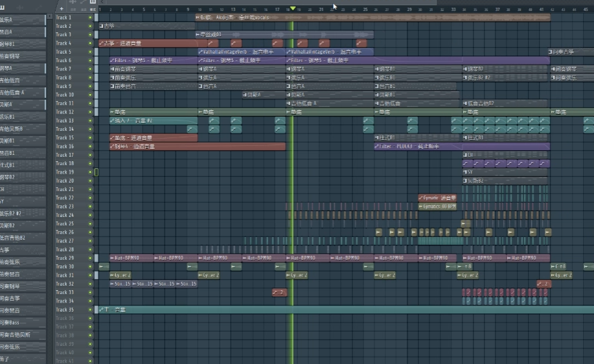
Task: Mute Track 35 with its green dot
Action: coord(90,310)
